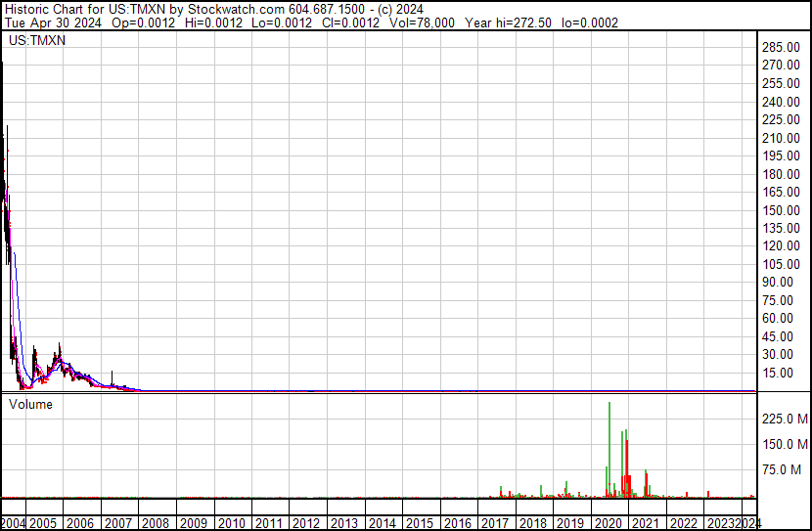Click the tallest green volume bar in 2020
The image size is (812, 531).
[609, 450]
